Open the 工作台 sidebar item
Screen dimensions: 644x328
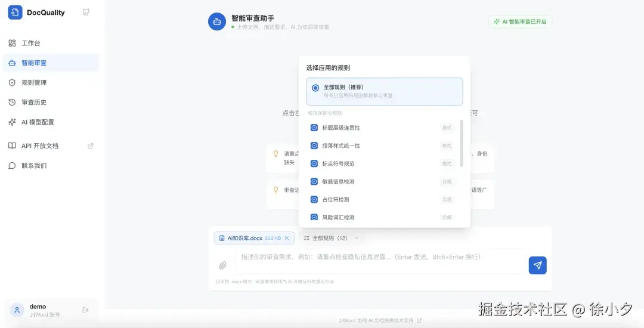(51, 43)
